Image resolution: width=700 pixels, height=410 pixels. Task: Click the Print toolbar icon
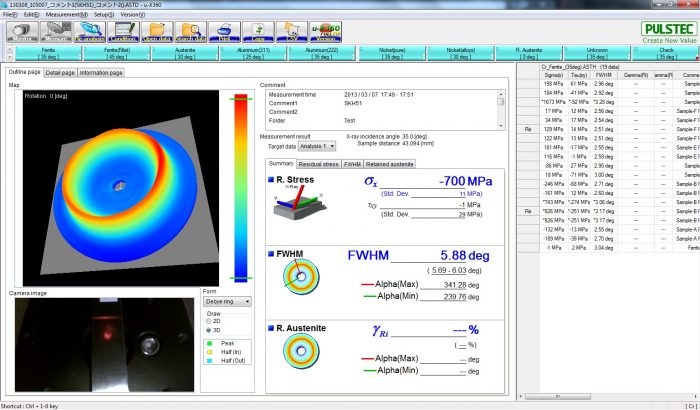coord(226,32)
